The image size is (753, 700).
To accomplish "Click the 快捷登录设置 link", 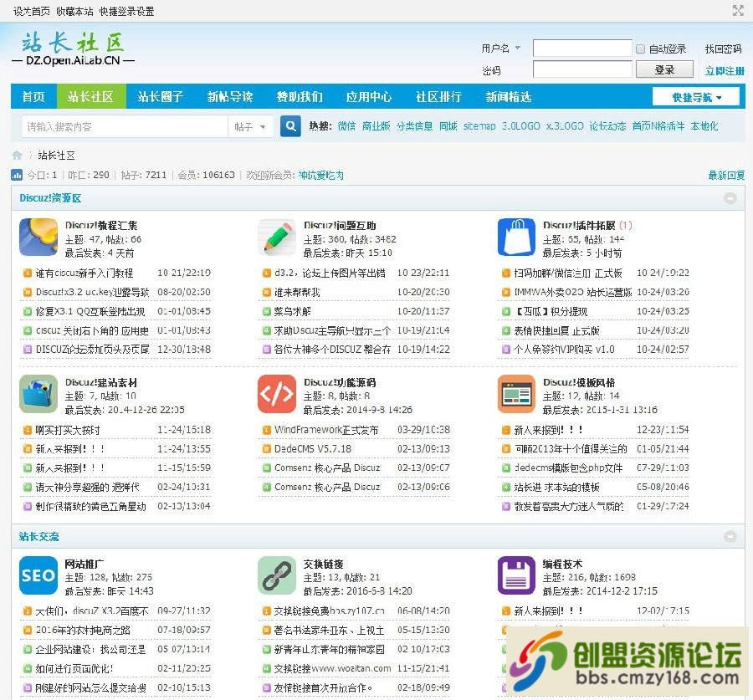I will [126, 11].
